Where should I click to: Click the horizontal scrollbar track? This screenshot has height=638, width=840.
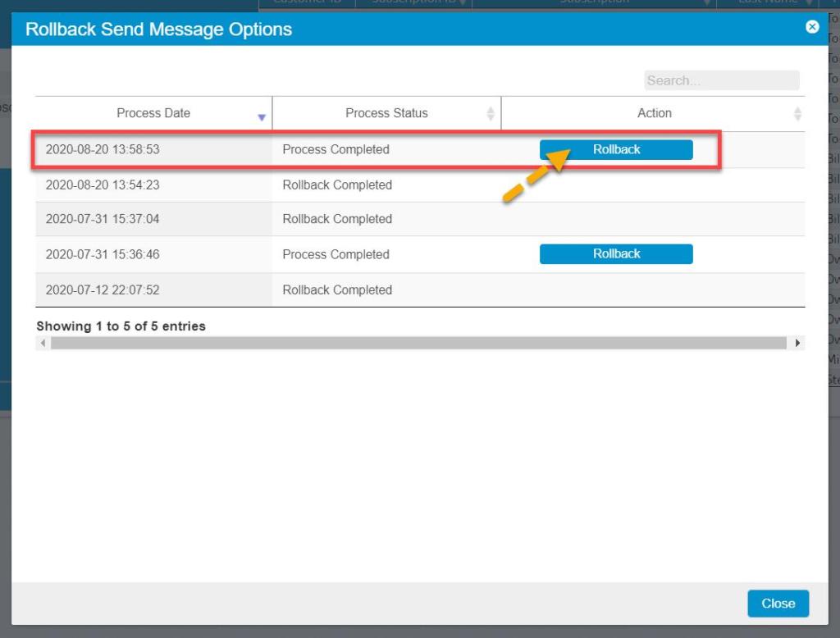(x=418, y=343)
